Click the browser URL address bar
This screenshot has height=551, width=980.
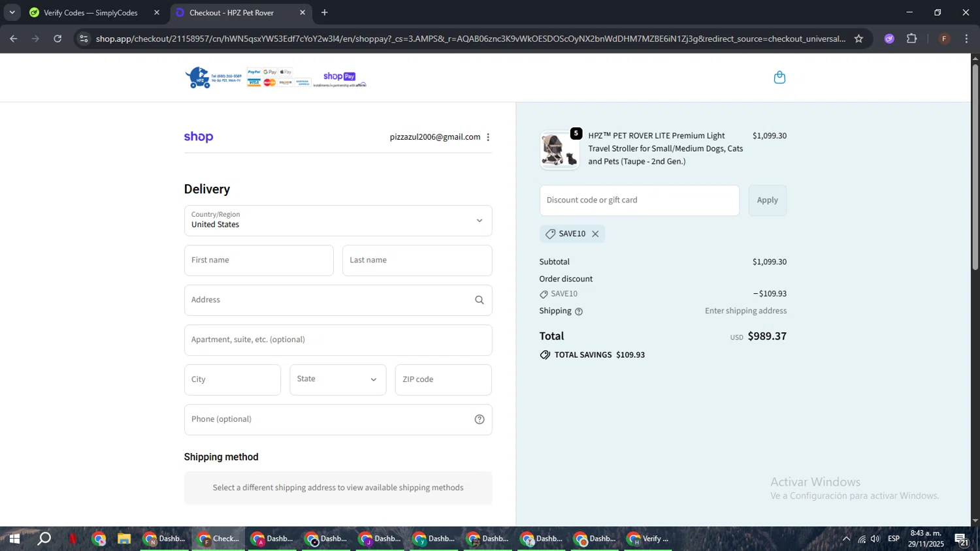470,39
